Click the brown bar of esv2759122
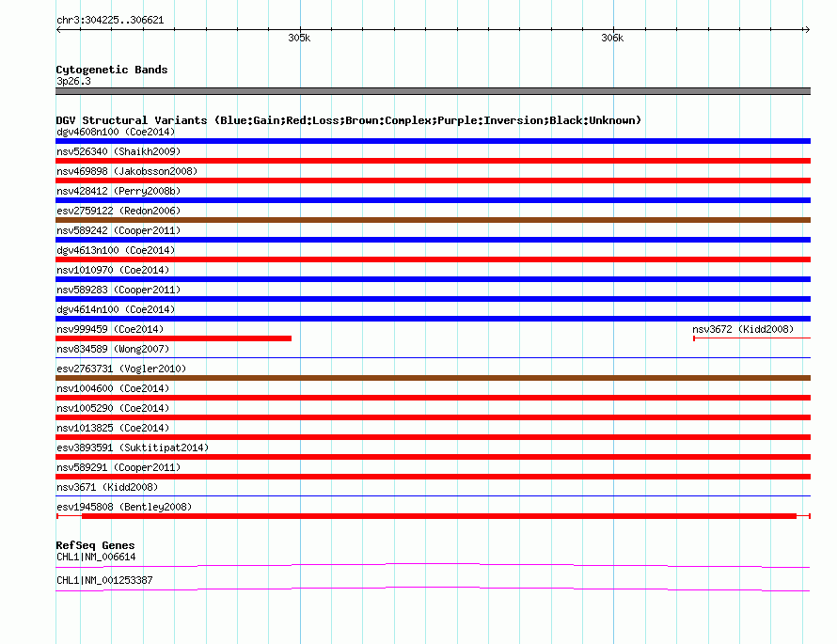This screenshot has width=837, height=644. 433,220
